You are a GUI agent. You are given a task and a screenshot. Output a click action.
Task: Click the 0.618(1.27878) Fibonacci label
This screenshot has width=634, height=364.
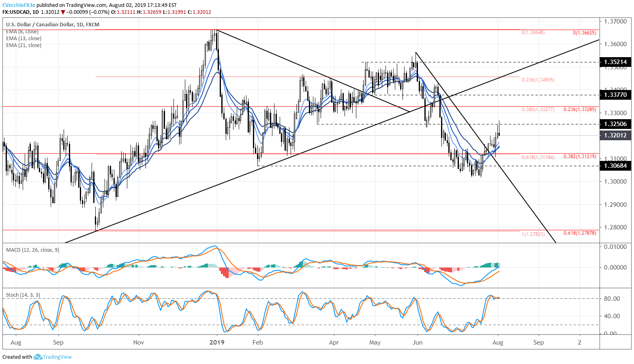(x=580, y=233)
